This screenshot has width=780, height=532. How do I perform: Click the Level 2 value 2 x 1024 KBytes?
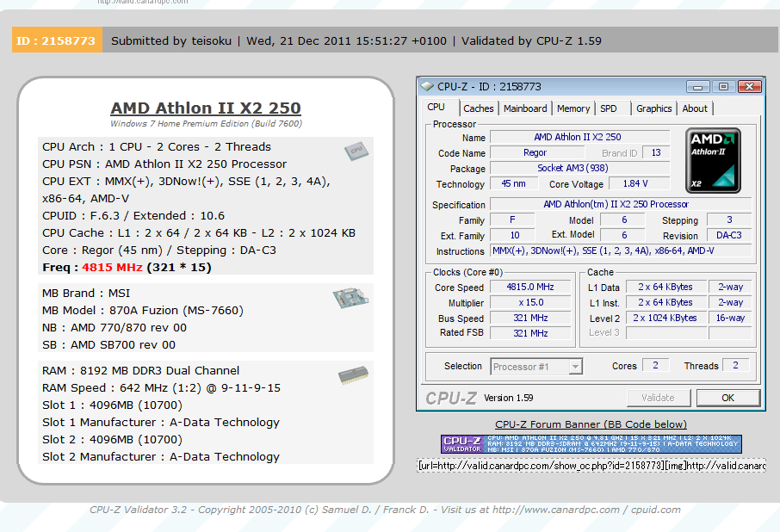pyautogui.click(x=666, y=318)
